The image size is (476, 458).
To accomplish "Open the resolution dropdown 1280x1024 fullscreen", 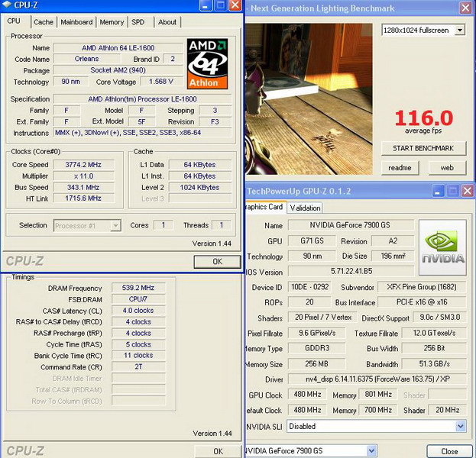I will tap(423, 30).
